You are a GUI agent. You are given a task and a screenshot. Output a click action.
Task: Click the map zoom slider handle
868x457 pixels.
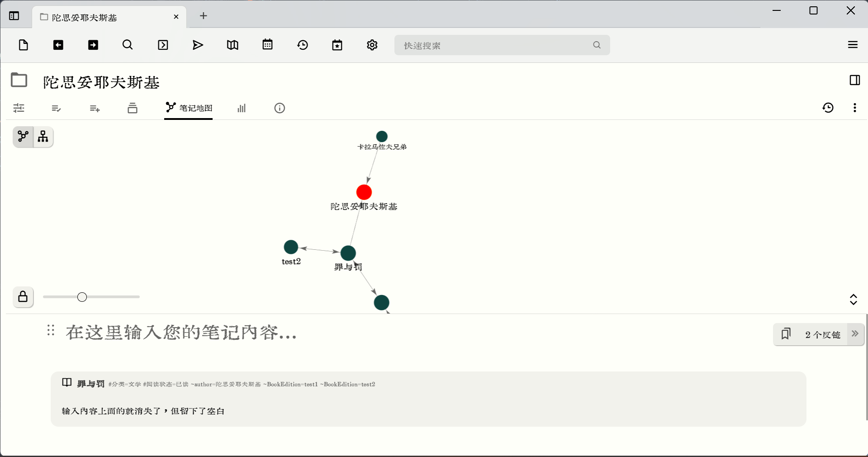[82, 297]
